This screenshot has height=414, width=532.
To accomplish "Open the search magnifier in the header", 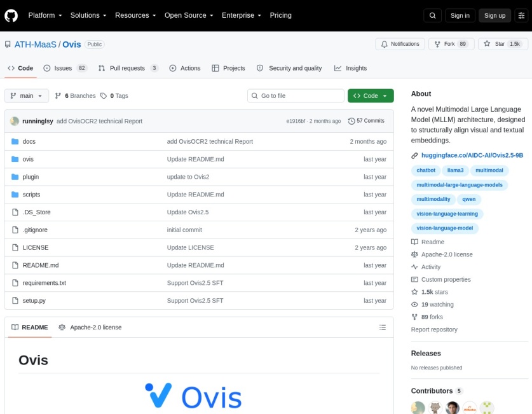I will tap(432, 16).
